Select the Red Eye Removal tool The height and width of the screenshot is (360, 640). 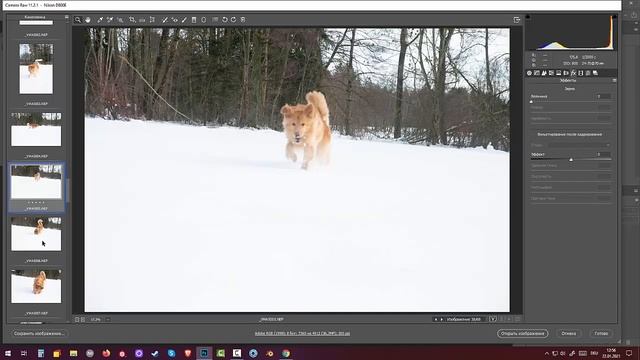tap(175, 20)
